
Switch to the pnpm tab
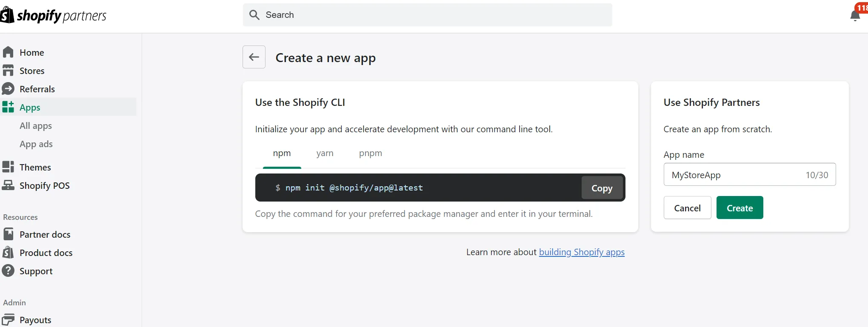371,154
